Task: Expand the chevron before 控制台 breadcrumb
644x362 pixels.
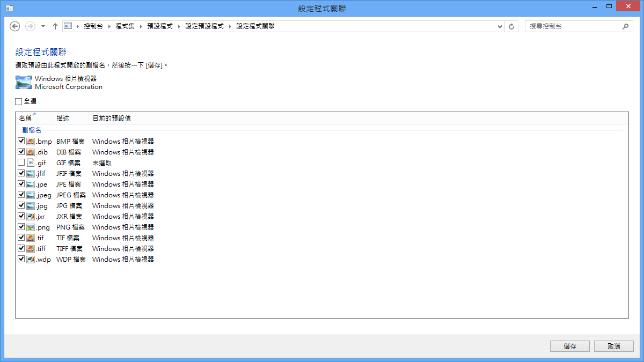Action: click(78, 26)
